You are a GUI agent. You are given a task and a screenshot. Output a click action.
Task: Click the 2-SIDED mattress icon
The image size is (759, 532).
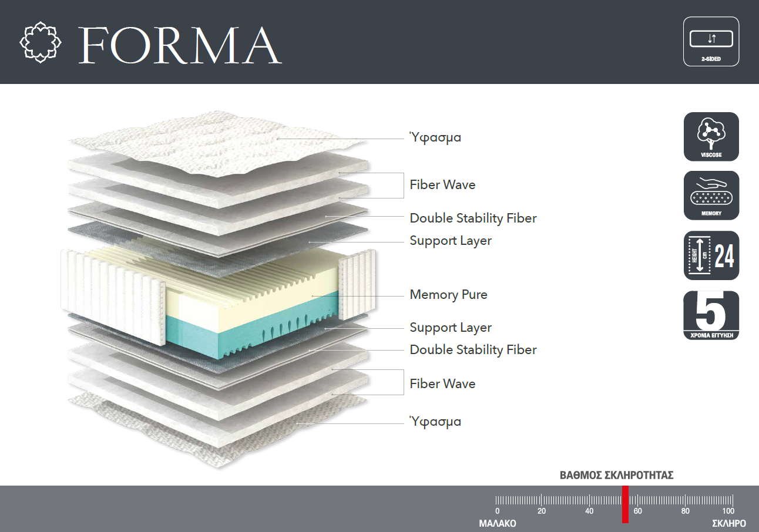pos(711,42)
